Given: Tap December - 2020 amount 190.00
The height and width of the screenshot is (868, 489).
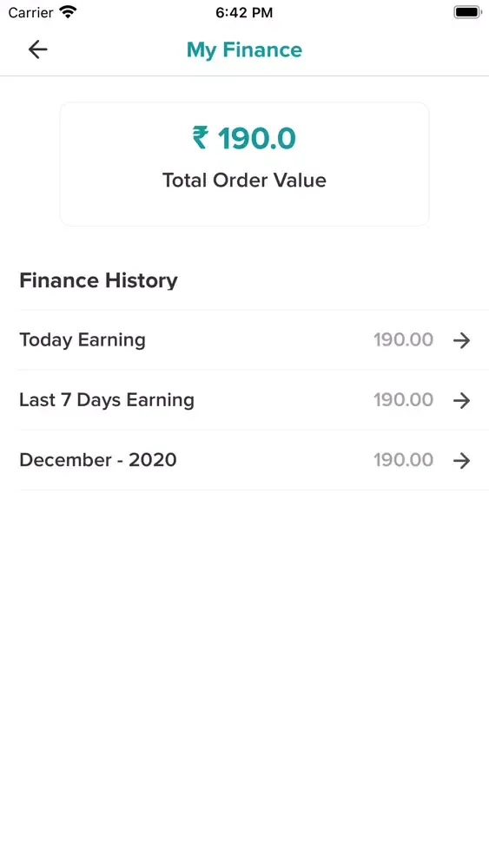Looking at the screenshot, I should 403,459.
